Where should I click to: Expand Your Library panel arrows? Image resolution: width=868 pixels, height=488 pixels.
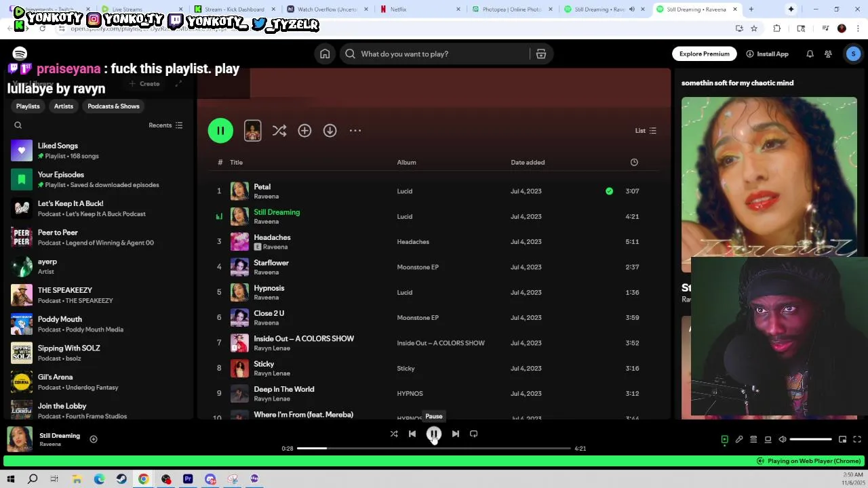178,84
